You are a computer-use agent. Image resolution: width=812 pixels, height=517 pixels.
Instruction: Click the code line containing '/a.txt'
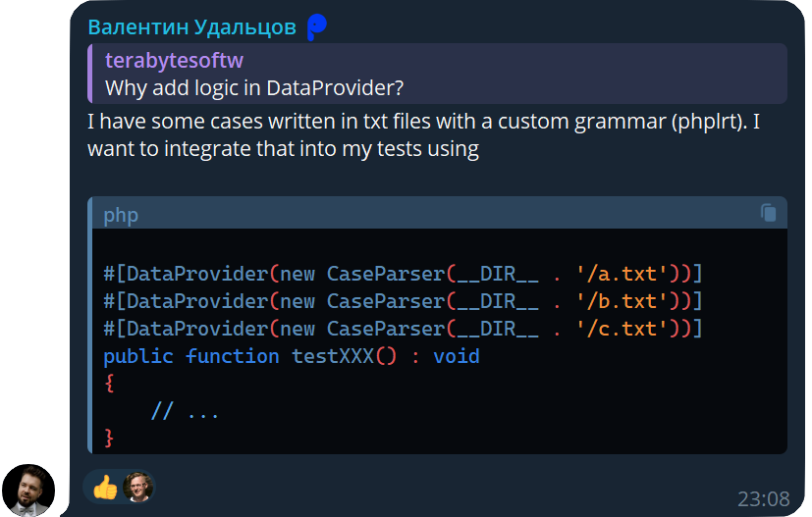(403, 274)
